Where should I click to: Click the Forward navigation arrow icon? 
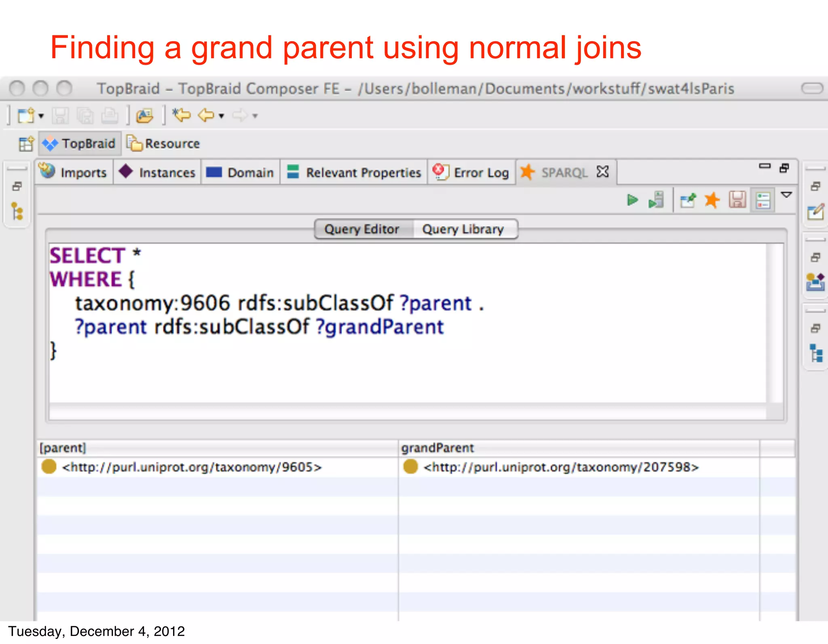point(240,116)
